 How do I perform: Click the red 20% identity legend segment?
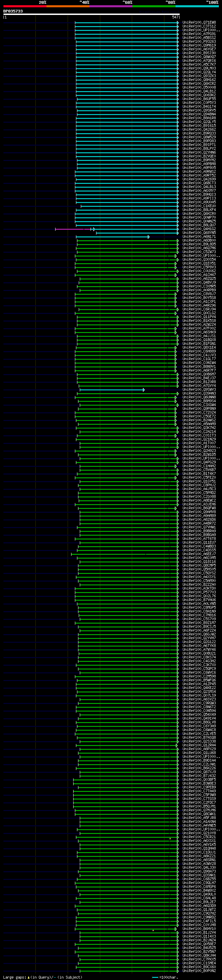click(25, 6)
